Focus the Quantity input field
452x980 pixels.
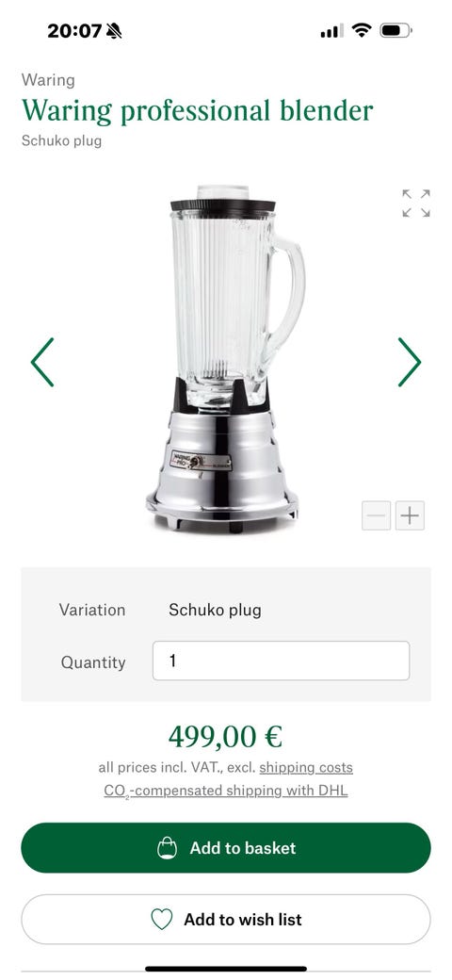[281, 661]
